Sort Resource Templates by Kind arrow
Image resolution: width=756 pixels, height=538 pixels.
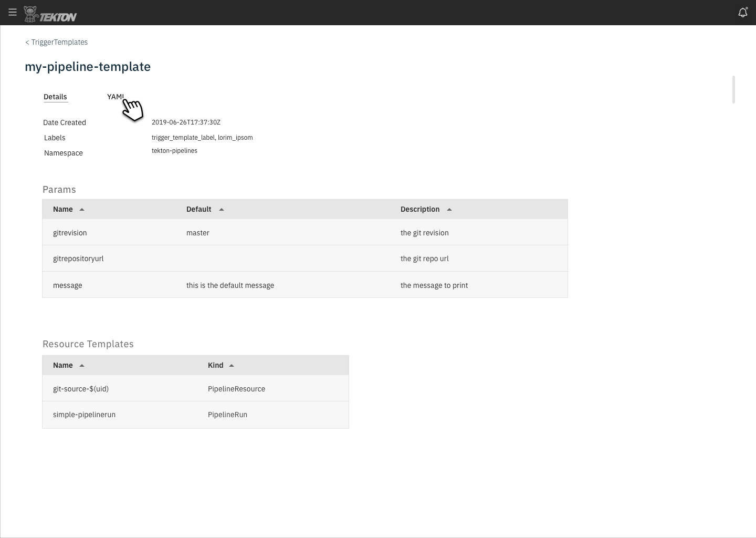[232, 366]
